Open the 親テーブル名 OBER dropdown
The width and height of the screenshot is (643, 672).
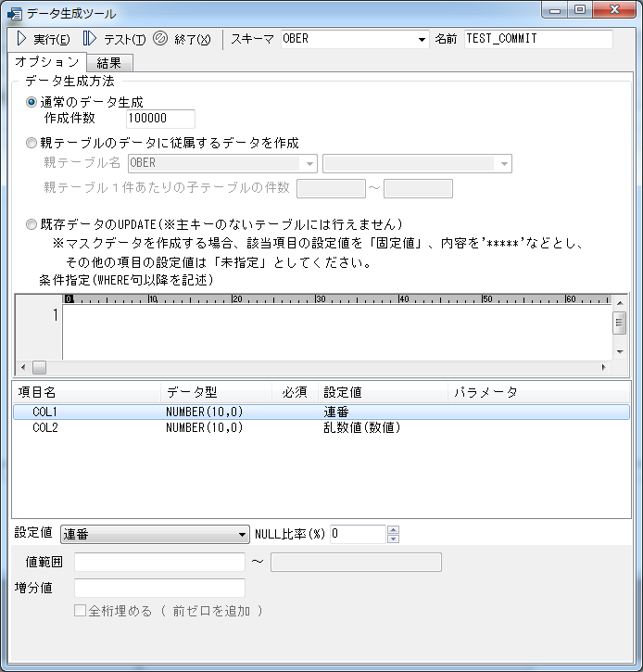tap(309, 163)
